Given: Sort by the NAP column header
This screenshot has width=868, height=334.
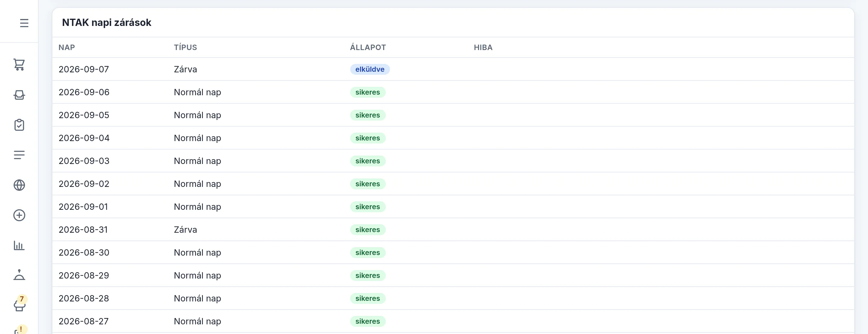Looking at the screenshot, I should pos(67,48).
